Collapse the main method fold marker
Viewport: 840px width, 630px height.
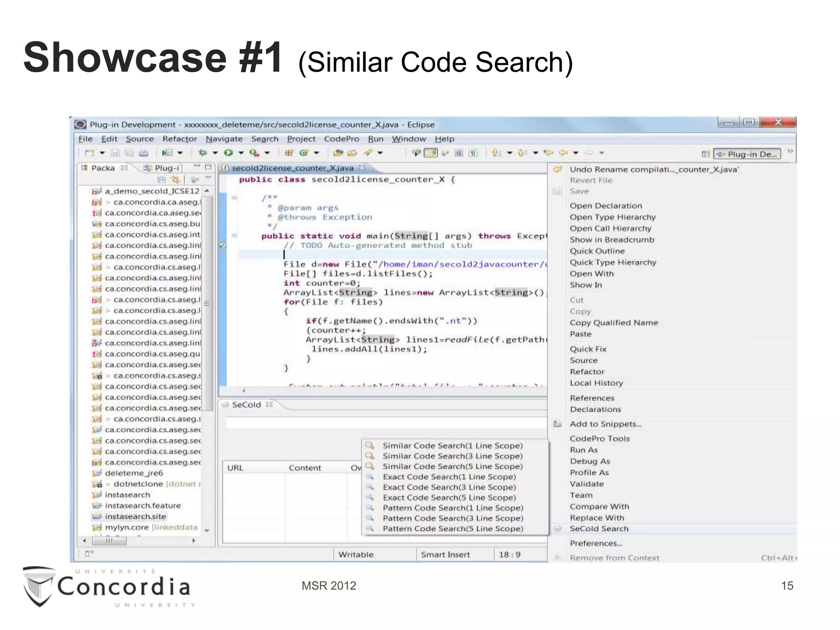click(x=234, y=235)
